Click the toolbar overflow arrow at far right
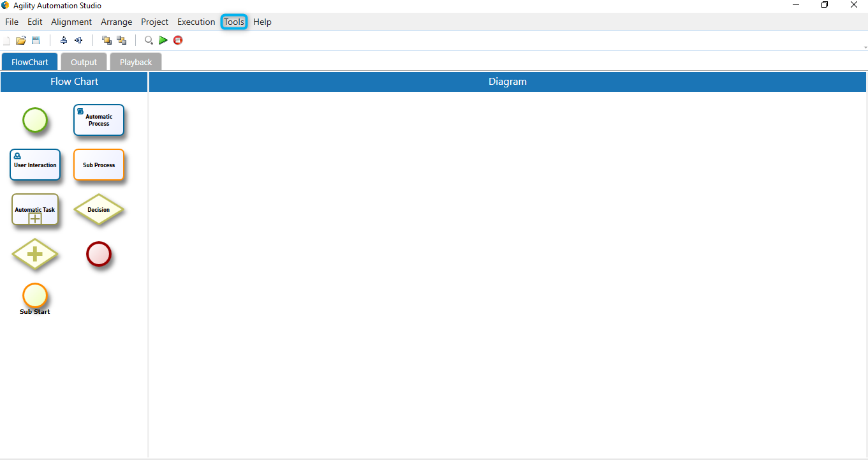 point(865,47)
